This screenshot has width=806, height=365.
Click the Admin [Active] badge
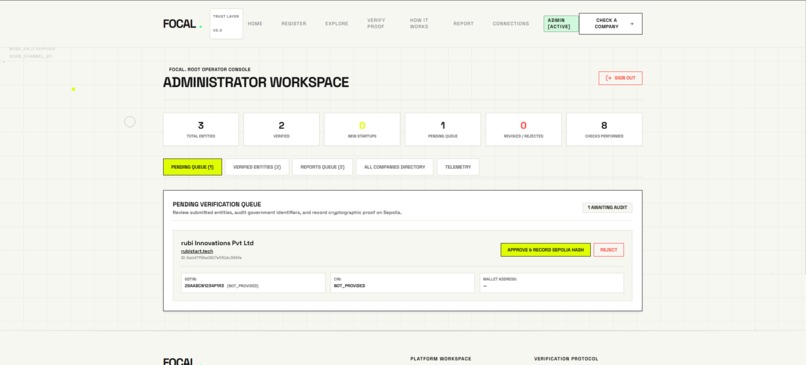[x=560, y=24]
